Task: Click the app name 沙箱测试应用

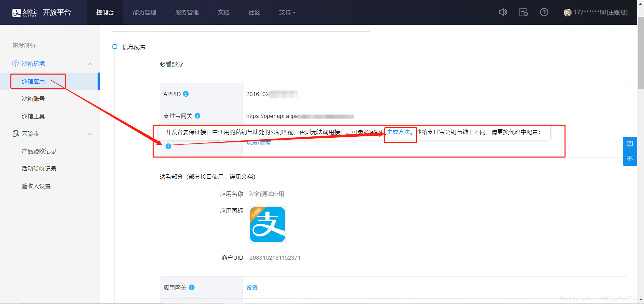Action: 267,194
